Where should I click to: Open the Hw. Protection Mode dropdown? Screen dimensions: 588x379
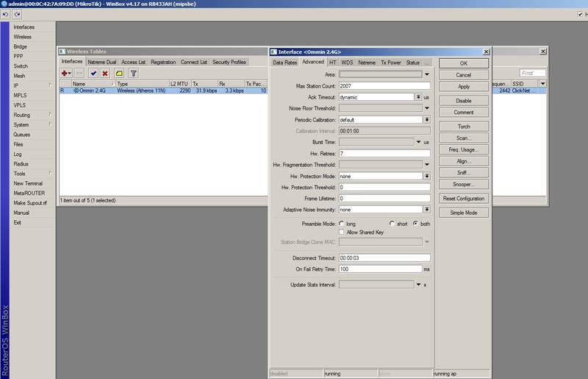point(427,176)
